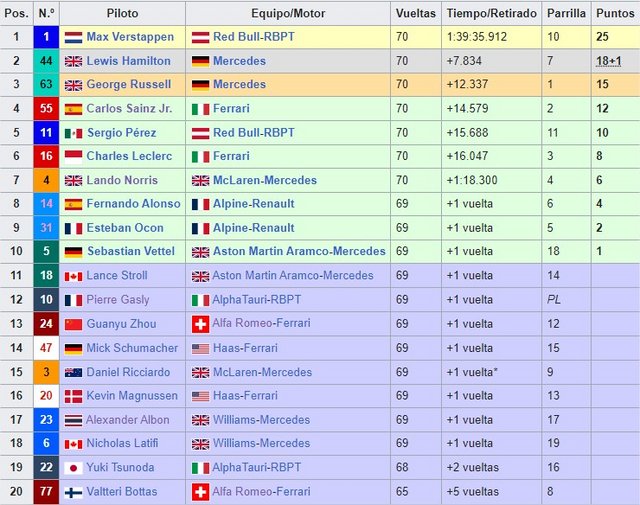Click the UK flag in Norris's McLaren-Mercedes cell
The width and height of the screenshot is (640, 505).
point(200,181)
